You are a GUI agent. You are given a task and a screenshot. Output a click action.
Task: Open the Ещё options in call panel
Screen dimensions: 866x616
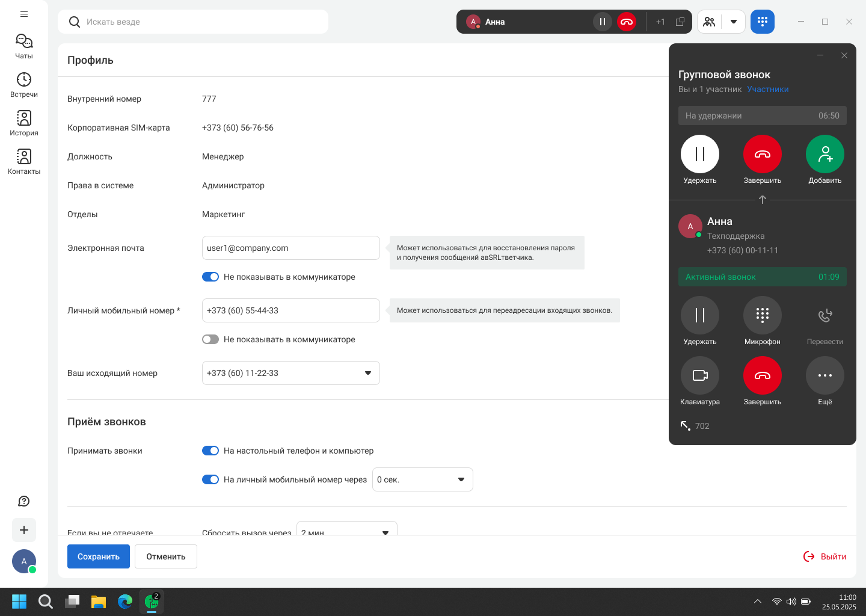[x=825, y=376]
